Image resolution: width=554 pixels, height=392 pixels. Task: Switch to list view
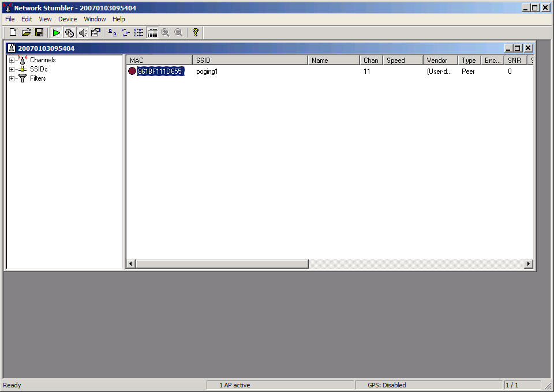(x=139, y=33)
